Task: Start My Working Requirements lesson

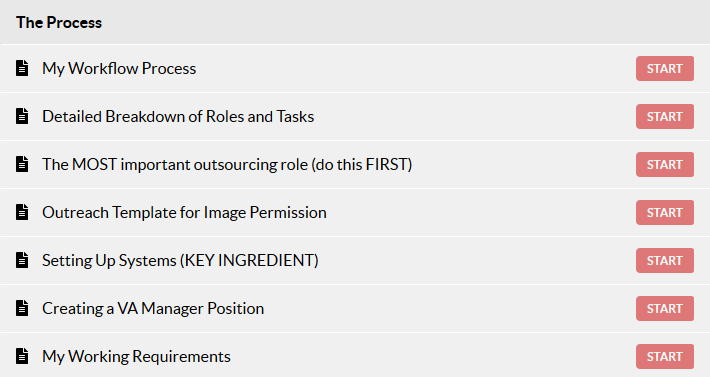Action: tap(664, 356)
